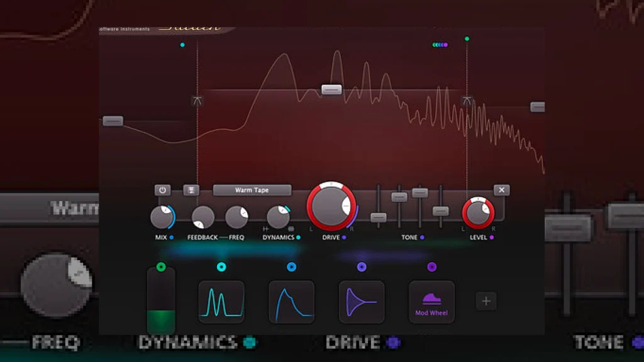Screen dimensions: 644x362
Task: Click the left crossover handle icon
Action: 197,101
